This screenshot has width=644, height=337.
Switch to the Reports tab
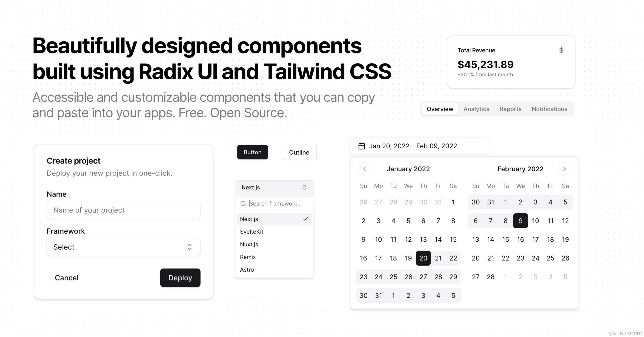pyautogui.click(x=510, y=109)
